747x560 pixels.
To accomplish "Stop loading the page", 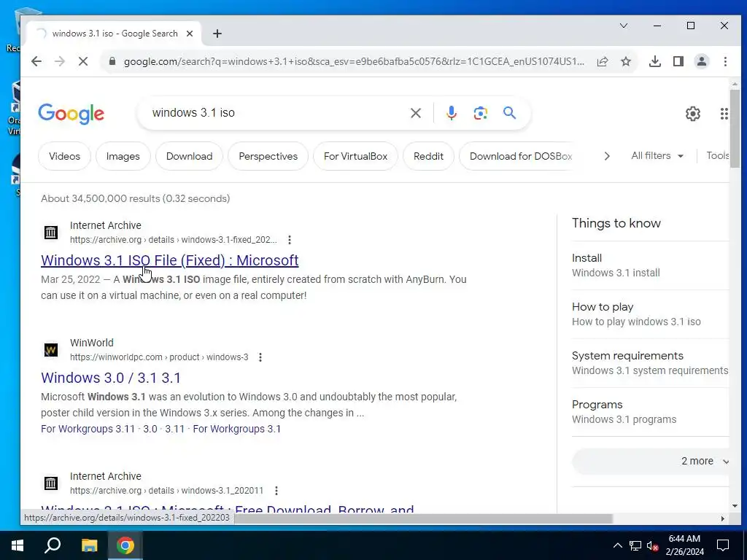I will coord(83,61).
